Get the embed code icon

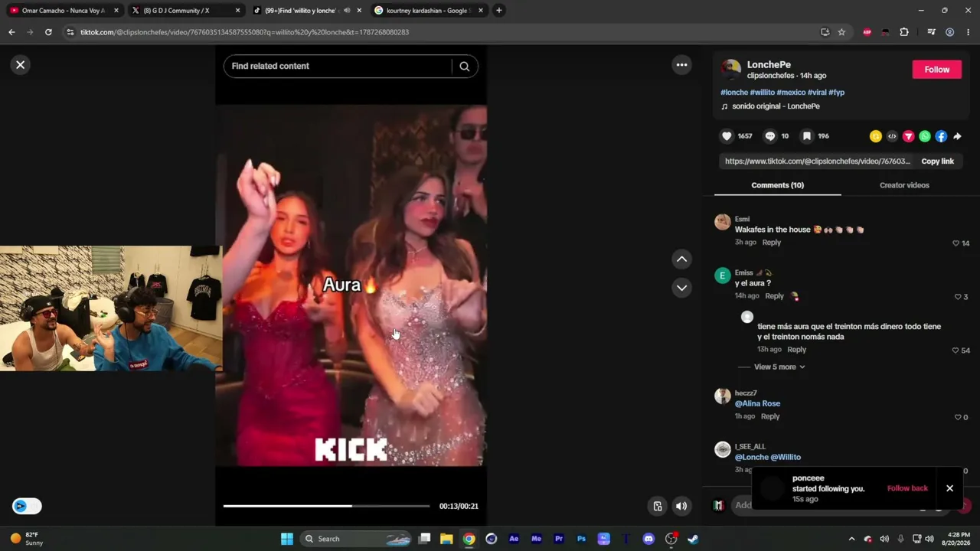pyautogui.click(x=892, y=136)
